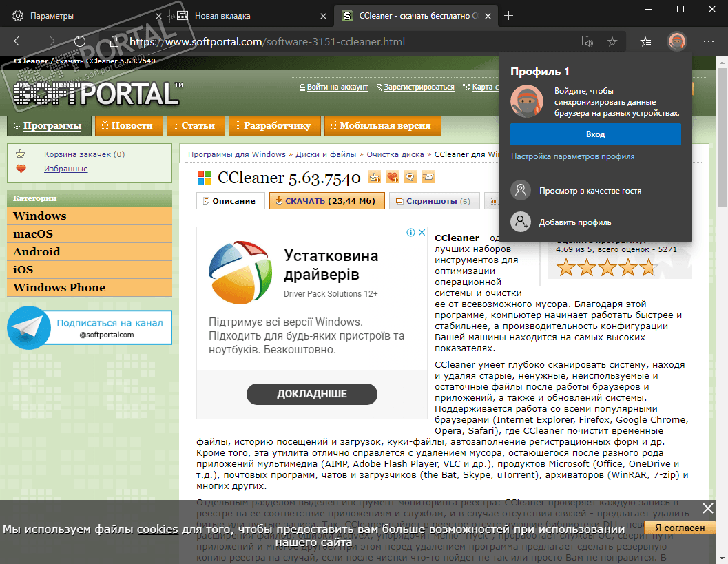Open the browser three-dots menu
728x564 pixels.
pyautogui.click(x=709, y=42)
